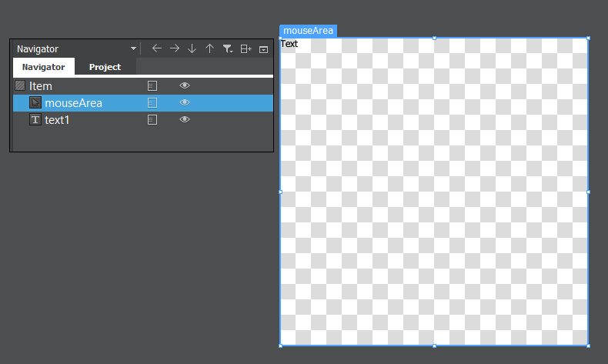Image resolution: width=608 pixels, height=364 pixels.
Task: Hide the Item root with eye icon
Action: [185, 85]
